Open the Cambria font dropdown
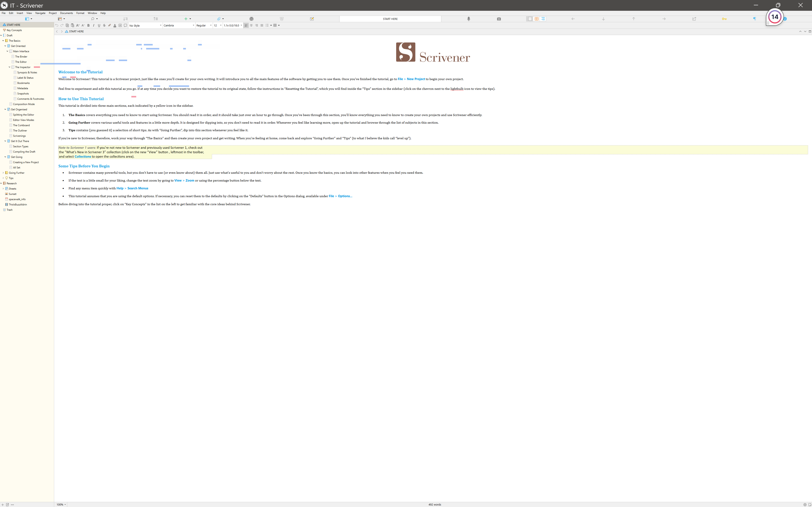Screen dimensions: 812x507 tap(179, 26)
